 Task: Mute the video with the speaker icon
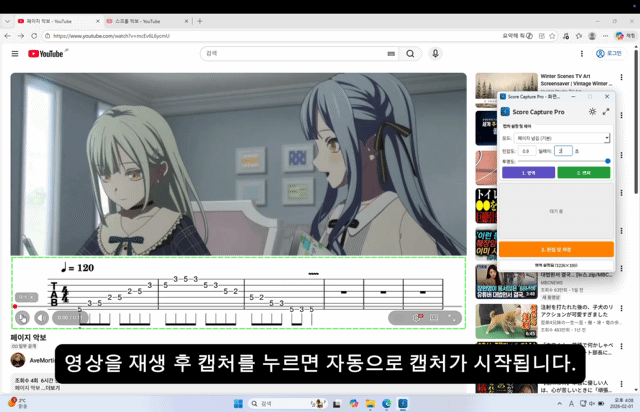coord(41,318)
